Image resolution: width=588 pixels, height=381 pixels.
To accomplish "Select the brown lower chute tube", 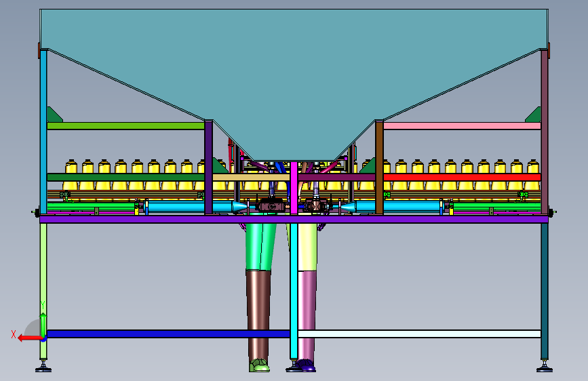I will (258, 315).
